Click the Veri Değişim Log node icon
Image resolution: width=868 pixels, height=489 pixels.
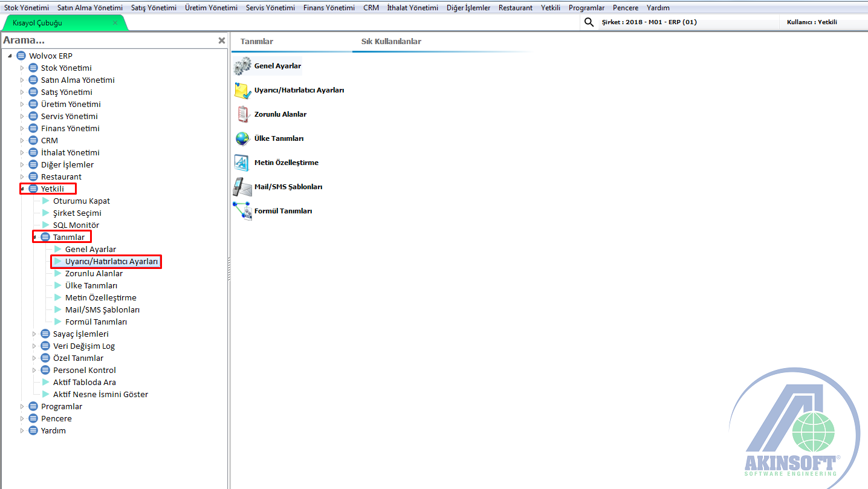(46, 346)
